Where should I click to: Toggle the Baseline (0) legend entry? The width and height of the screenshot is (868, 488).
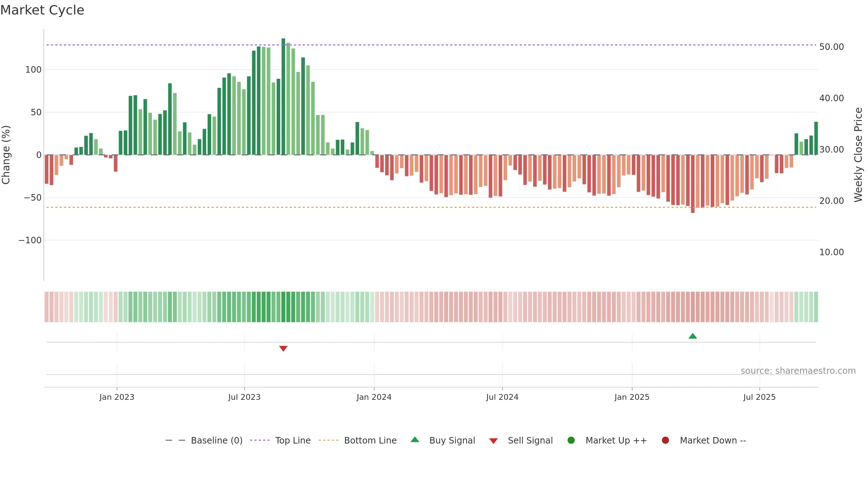click(204, 440)
